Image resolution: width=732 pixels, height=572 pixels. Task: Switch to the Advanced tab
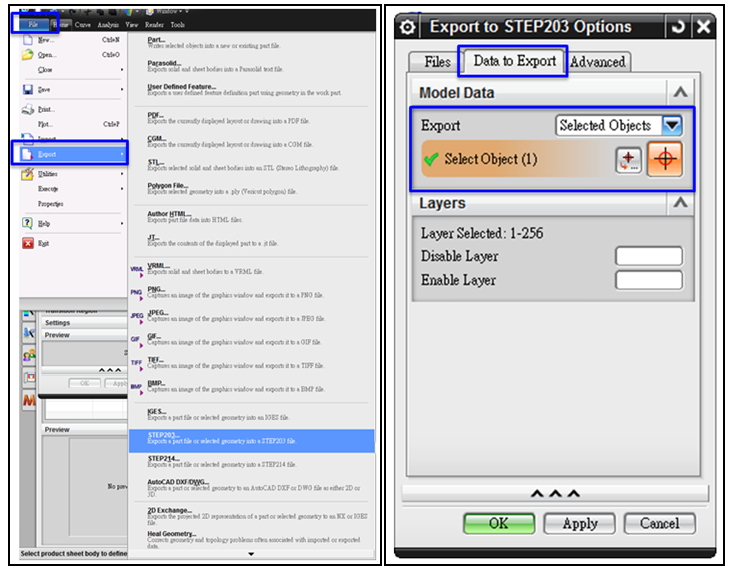598,62
